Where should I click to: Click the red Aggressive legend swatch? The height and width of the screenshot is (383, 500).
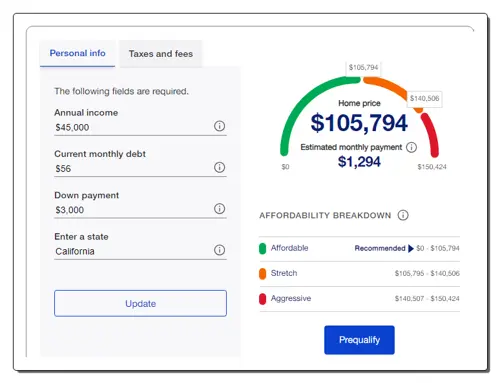262,299
